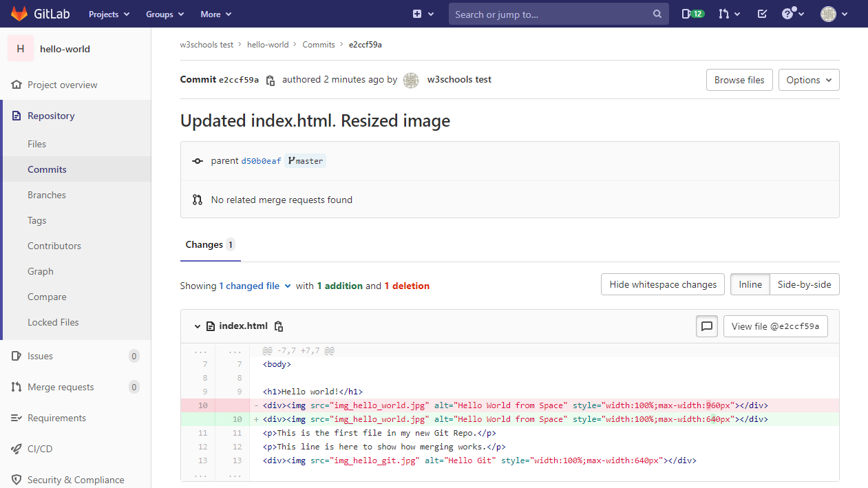Click the Search or jump to field

point(551,14)
